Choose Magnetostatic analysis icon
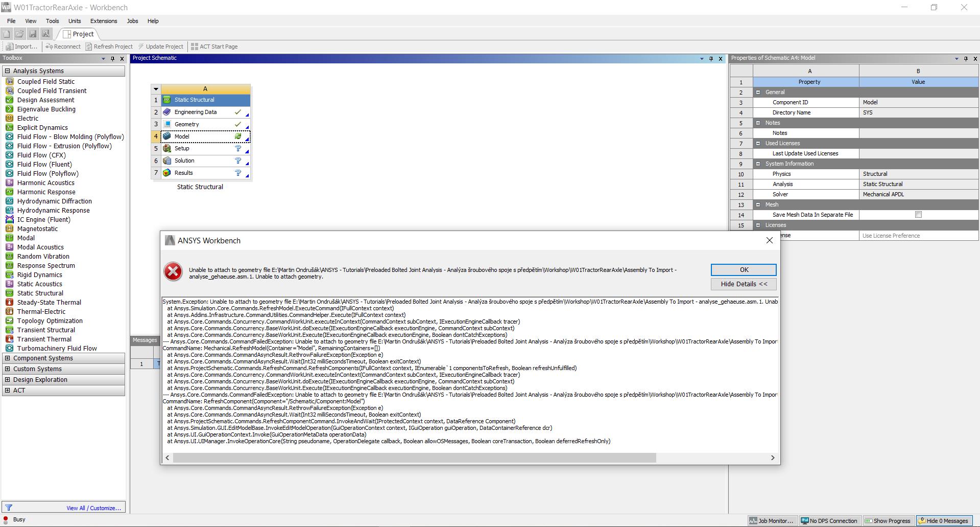Screen dimensions: 980x527 (x=9, y=228)
